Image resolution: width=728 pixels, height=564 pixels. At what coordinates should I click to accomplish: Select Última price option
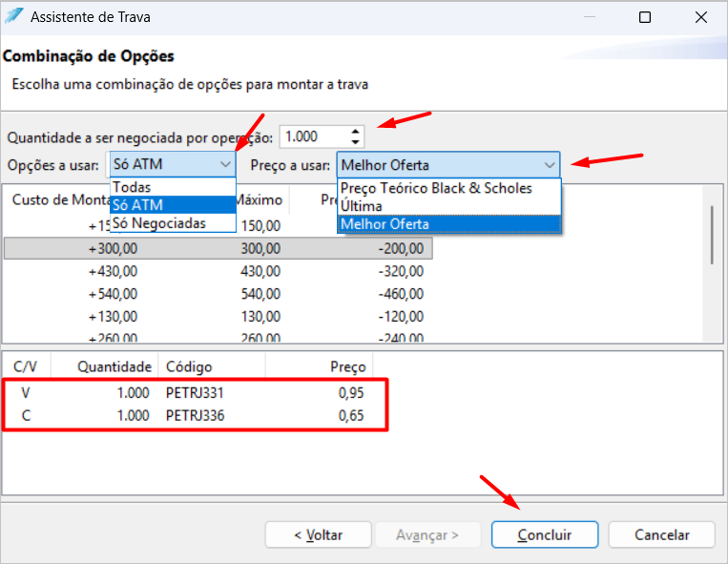click(x=449, y=205)
